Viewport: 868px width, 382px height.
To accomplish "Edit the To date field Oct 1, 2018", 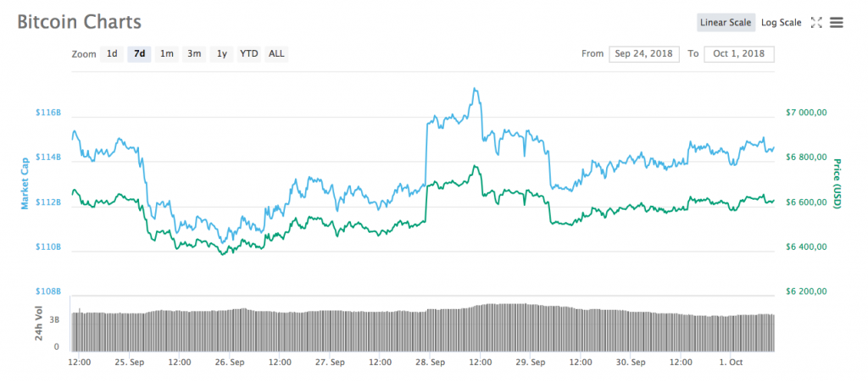I will [739, 53].
